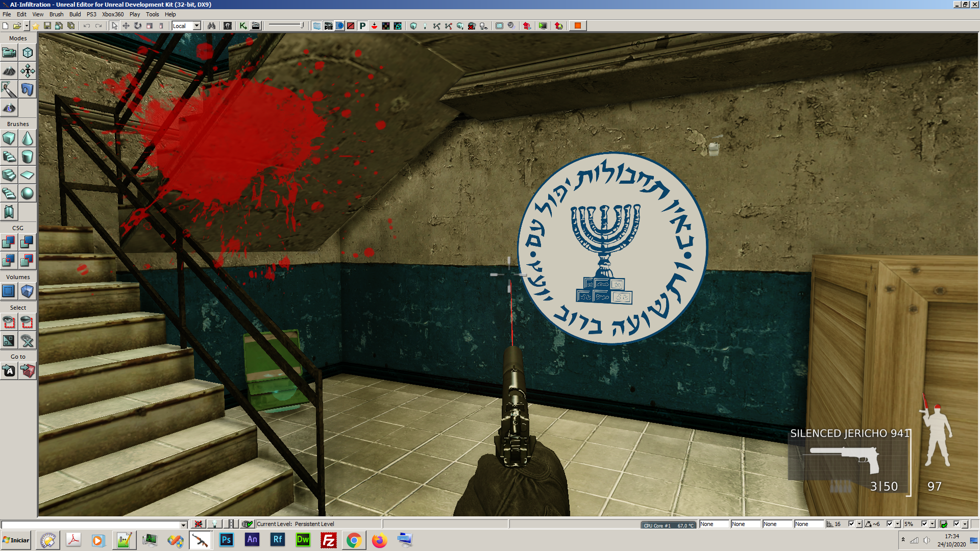Click CSG Subtract button
Viewport: 980px width, 551px height.
click(28, 242)
